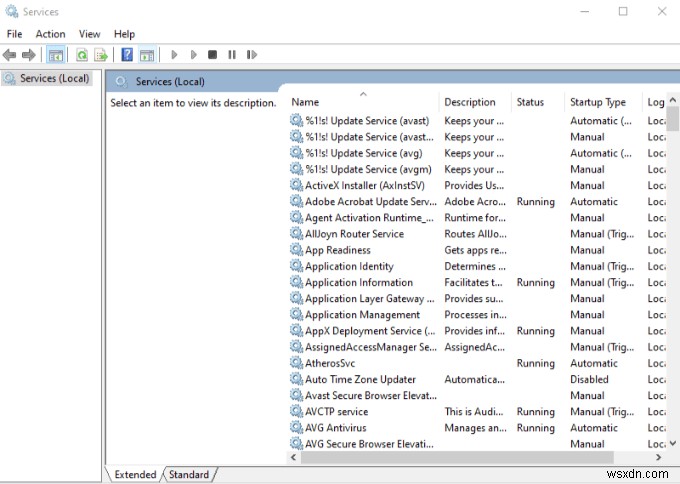Viewport: 680px width, 484px height.
Task: Toggle the Show/Hide Console Tree button
Action: [56, 55]
